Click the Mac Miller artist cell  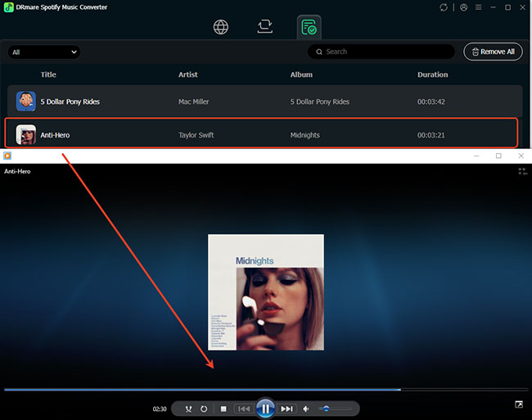click(194, 102)
